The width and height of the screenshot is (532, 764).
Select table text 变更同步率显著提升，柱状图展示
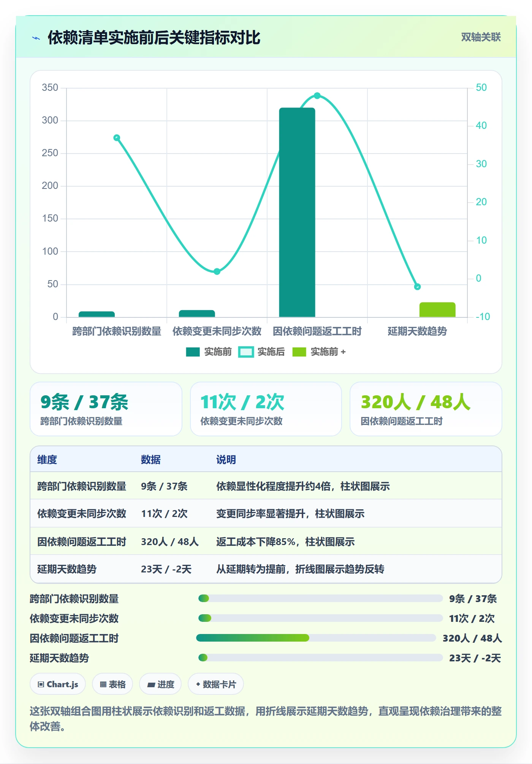click(290, 514)
